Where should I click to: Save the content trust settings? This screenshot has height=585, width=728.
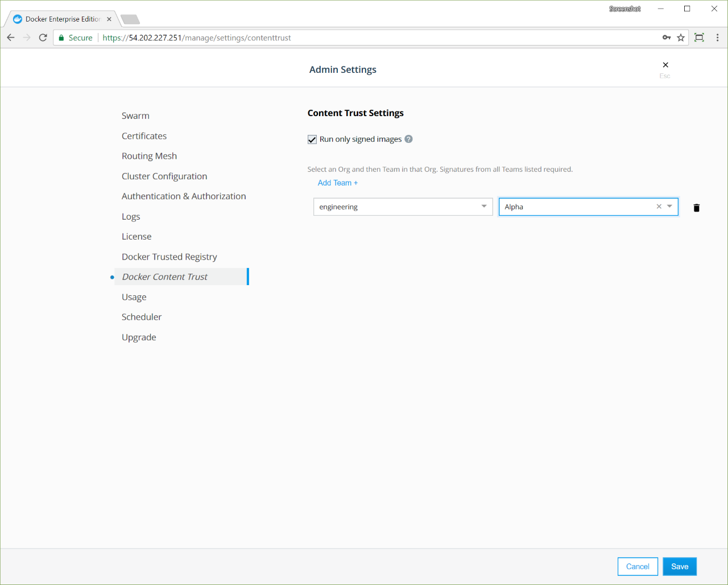(679, 566)
